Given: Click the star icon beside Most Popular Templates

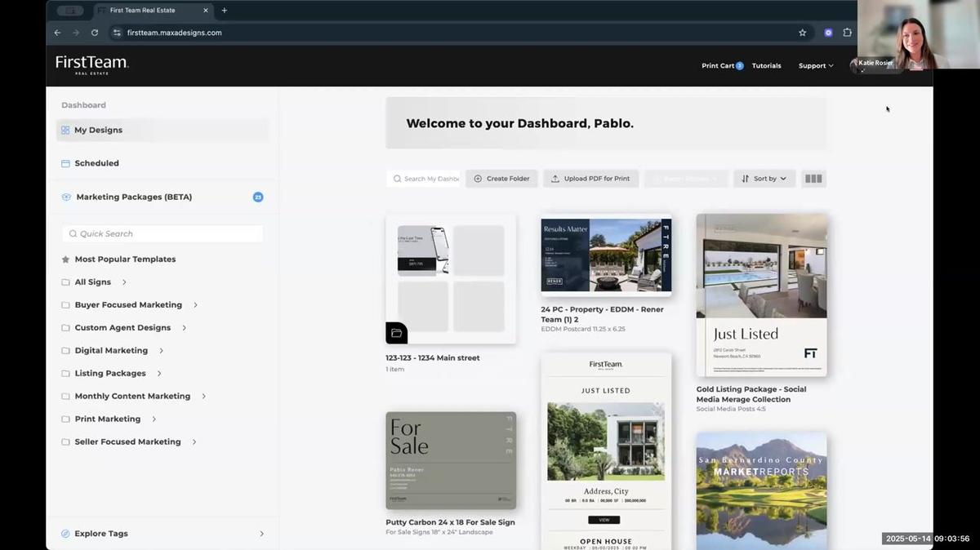Looking at the screenshot, I should point(65,259).
